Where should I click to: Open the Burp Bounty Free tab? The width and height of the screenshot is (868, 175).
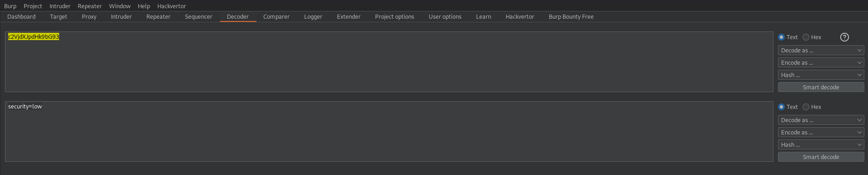[x=571, y=17]
